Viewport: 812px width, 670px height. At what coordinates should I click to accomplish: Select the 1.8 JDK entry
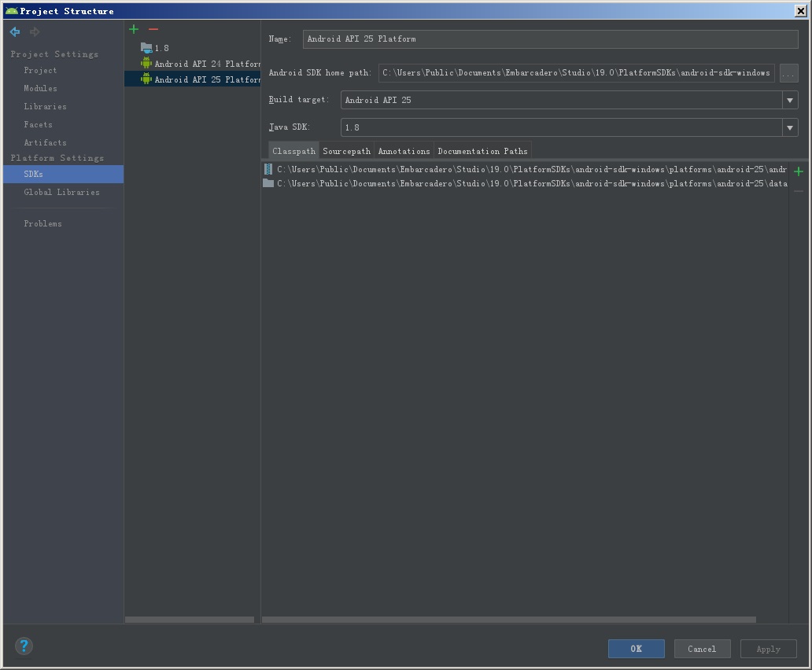pos(161,48)
